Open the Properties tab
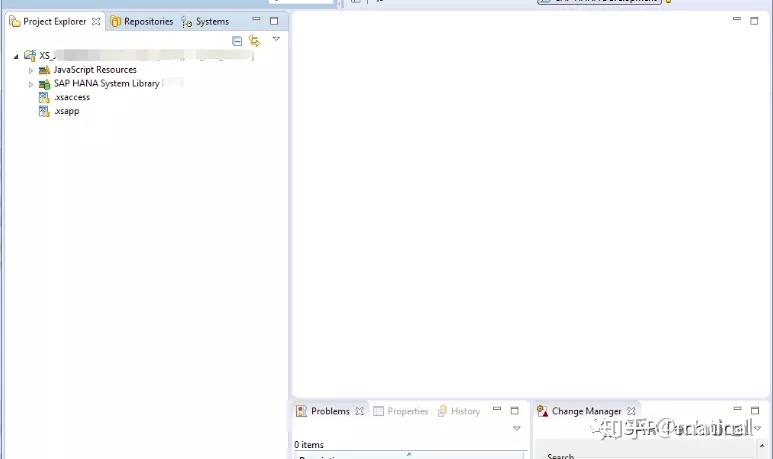The height and width of the screenshot is (459, 773). [407, 411]
